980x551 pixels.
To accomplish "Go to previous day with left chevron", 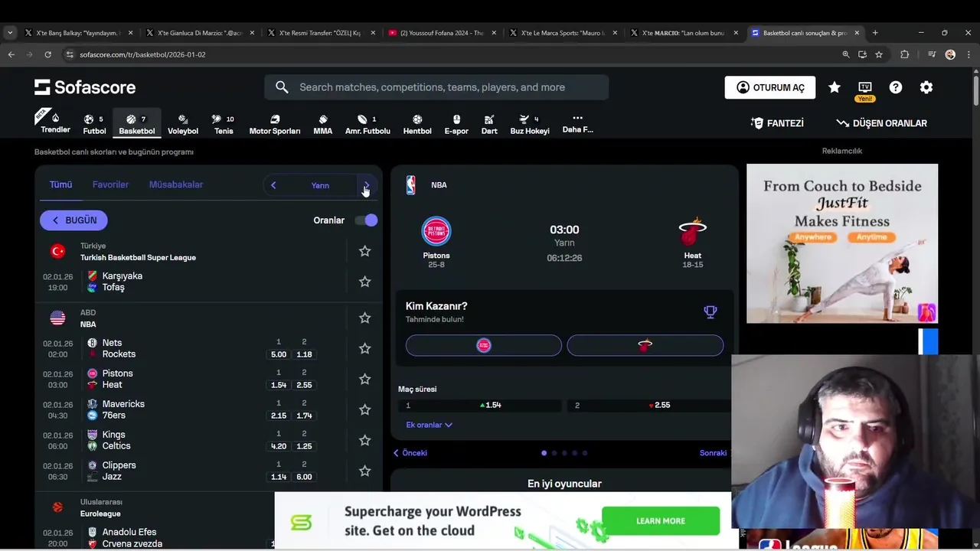I will [273, 185].
